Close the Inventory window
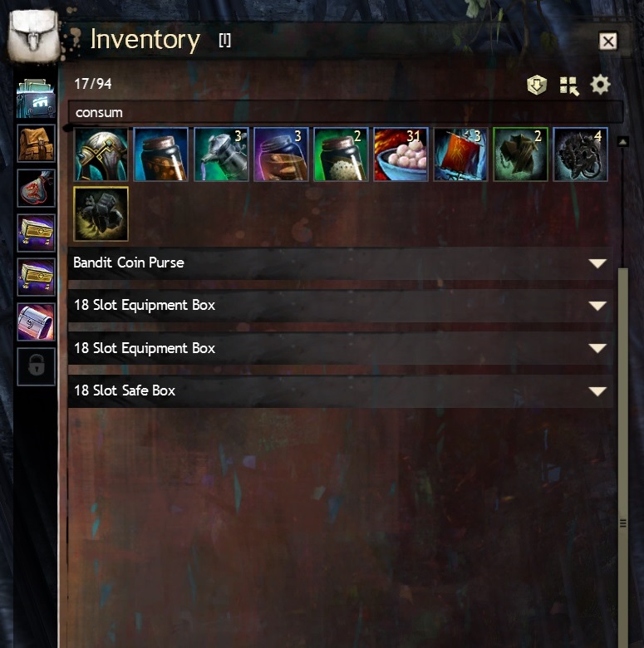Image resolution: width=644 pixels, height=648 pixels. pos(607,42)
